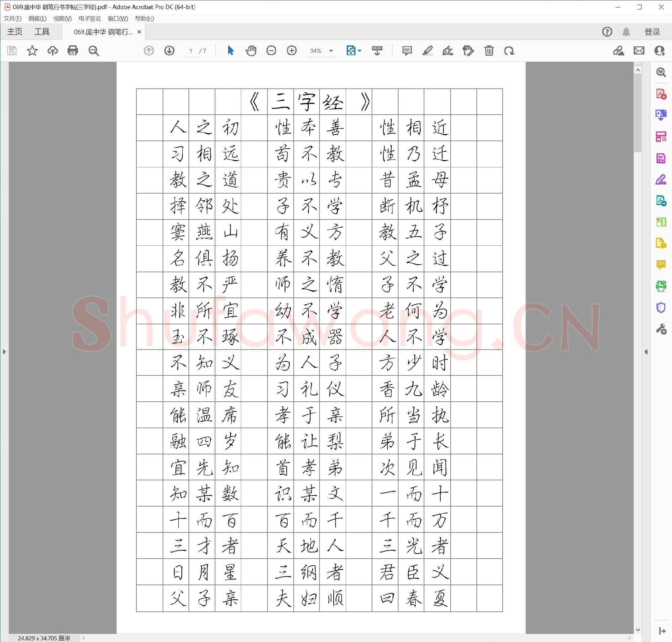Click the Print icon
Screen dimensions: 672x642
pyautogui.click(x=73, y=51)
